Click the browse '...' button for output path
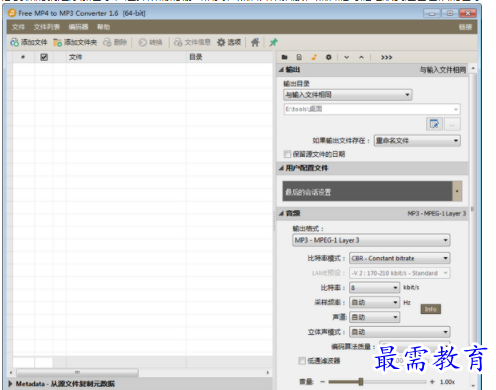The height and width of the screenshot is (390, 496). [x=452, y=124]
